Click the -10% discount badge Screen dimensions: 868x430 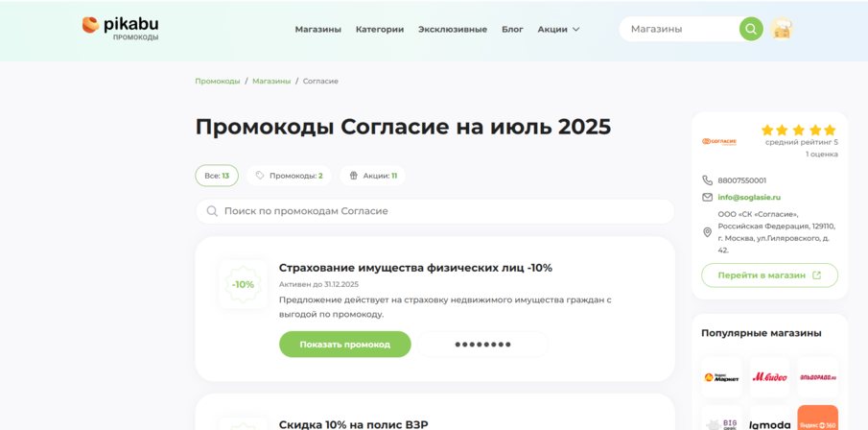click(243, 284)
